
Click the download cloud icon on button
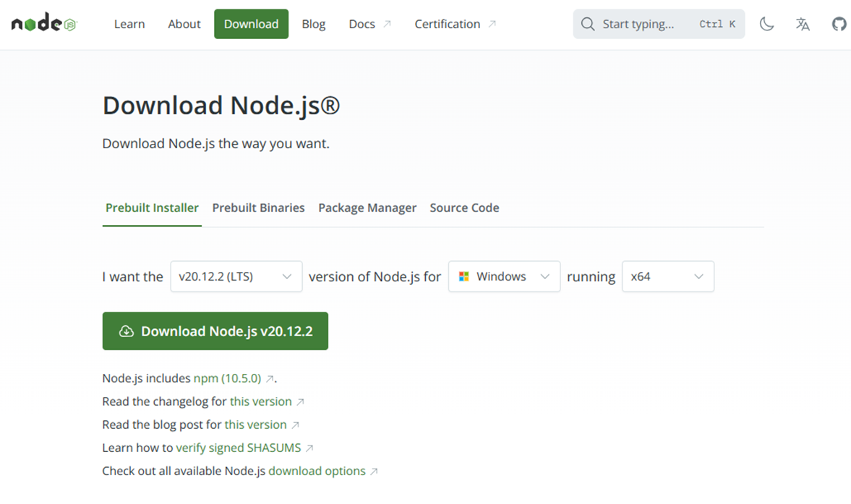(127, 331)
